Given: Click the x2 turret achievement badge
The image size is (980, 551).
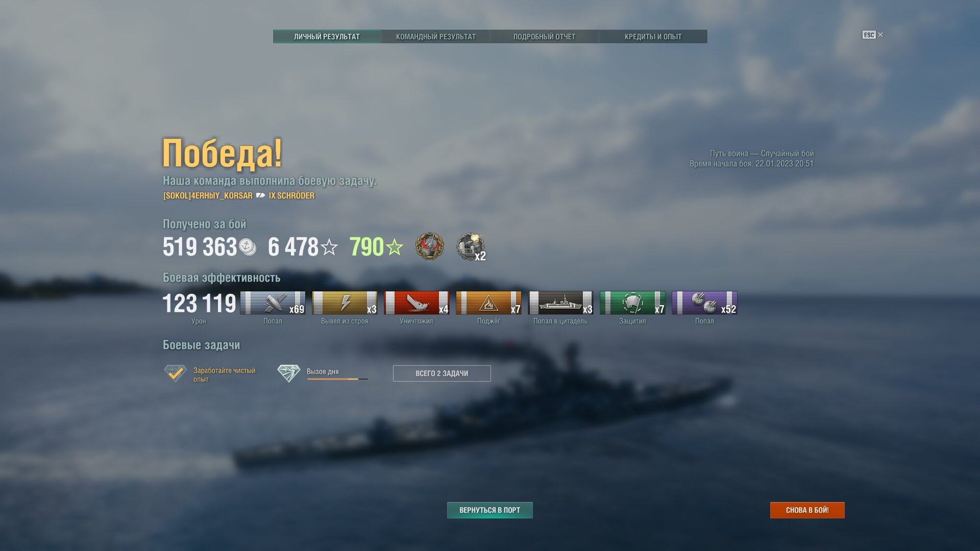Looking at the screenshot, I should pyautogui.click(x=471, y=247).
